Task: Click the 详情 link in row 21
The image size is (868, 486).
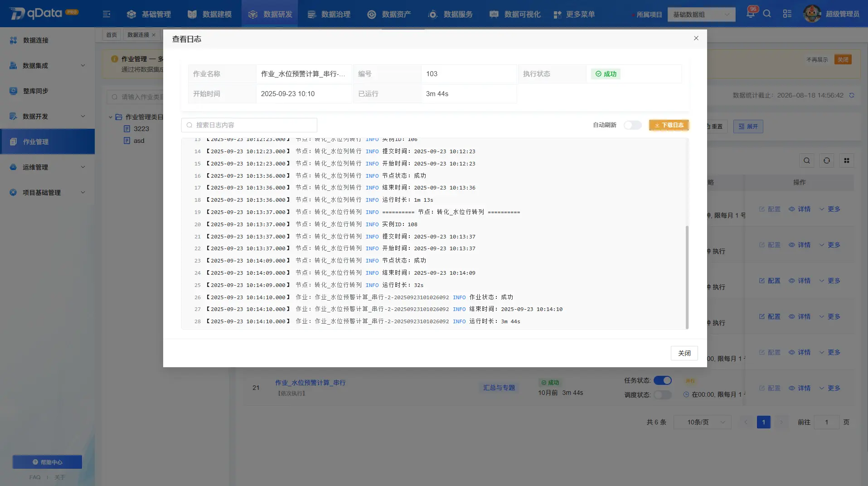Action: [x=800, y=388]
